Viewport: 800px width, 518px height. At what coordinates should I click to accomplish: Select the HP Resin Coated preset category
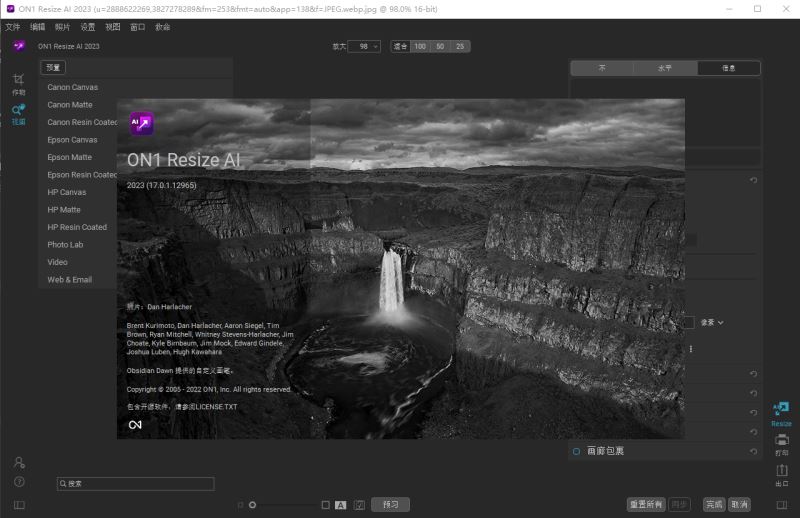click(77, 227)
